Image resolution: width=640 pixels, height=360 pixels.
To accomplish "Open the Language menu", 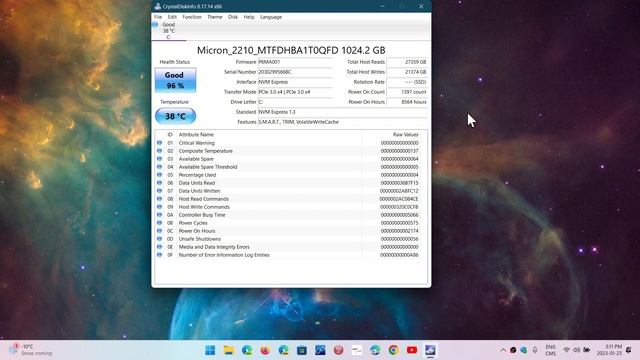I will pos(271,17).
